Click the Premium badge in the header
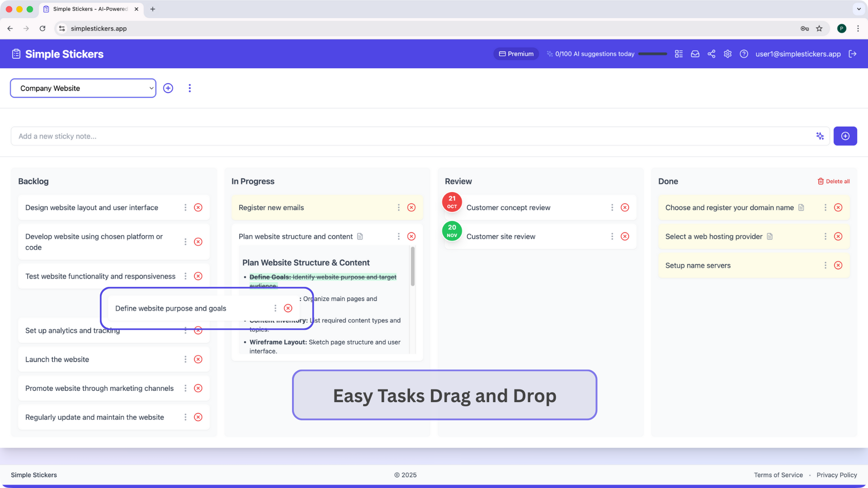Viewport: 868px width, 488px height. 516,54
